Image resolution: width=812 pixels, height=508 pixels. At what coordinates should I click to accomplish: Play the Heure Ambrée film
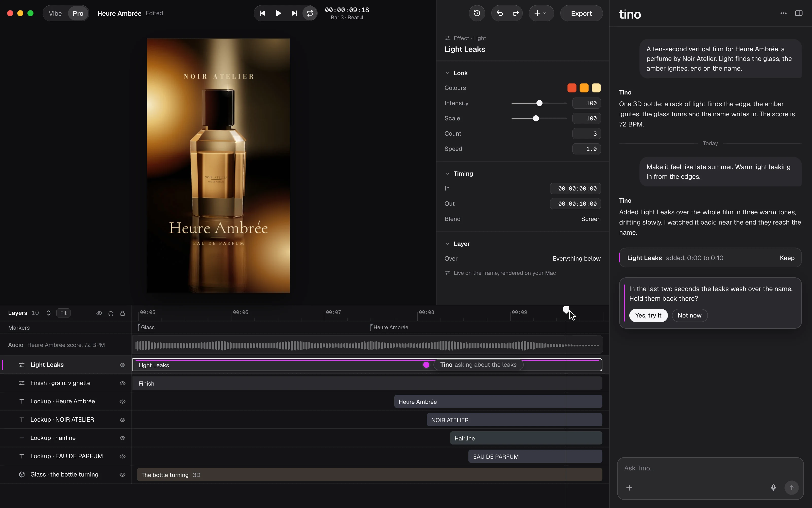pos(278,13)
